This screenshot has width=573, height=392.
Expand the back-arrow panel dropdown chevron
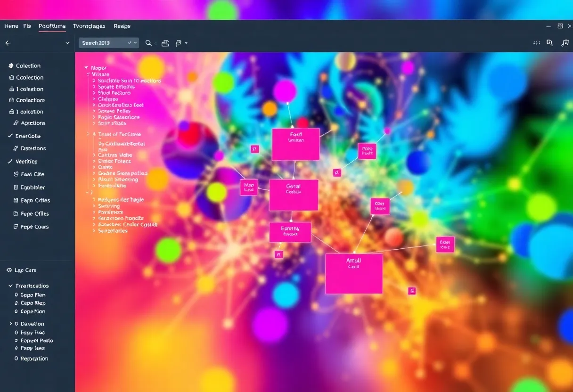(x=67, y=43)
